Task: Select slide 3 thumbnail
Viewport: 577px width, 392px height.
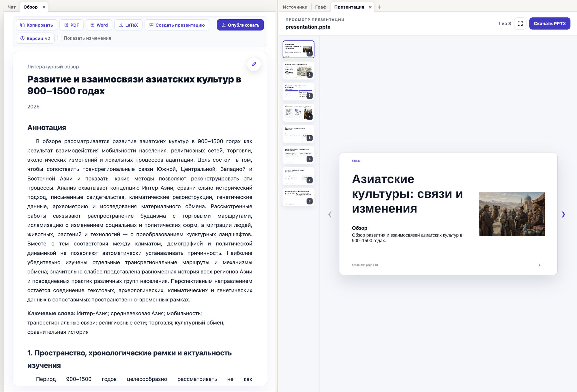Action: pyautogui.click(x=298, y=91)
